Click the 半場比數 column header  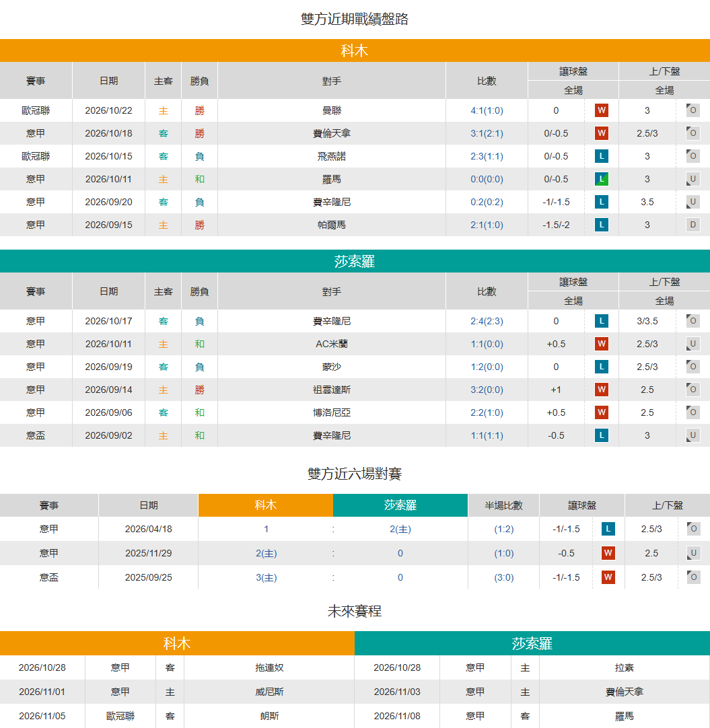point(504,505)
